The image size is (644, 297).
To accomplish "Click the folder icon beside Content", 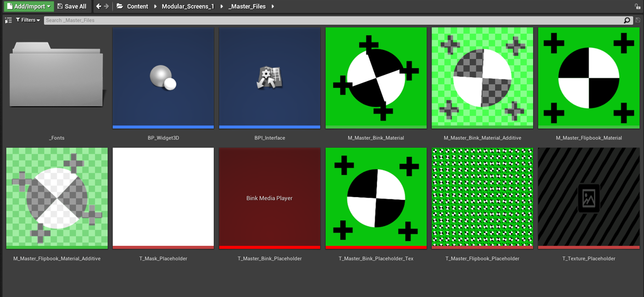I will click(x=120, y=6).
